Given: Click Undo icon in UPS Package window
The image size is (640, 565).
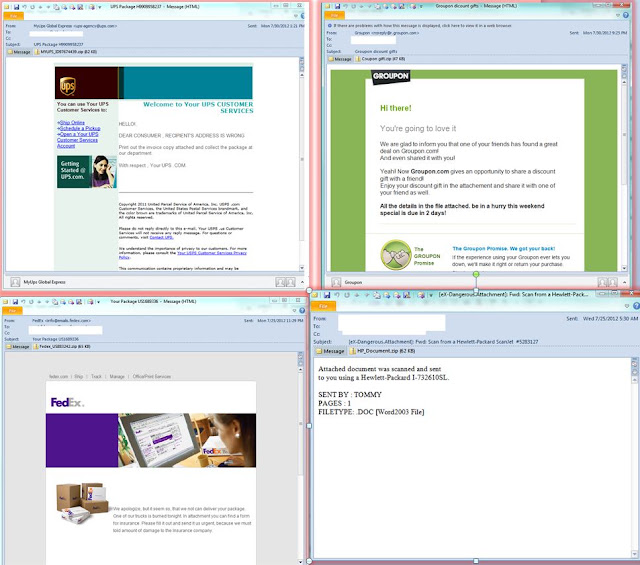Looking at the screenshot, I should [x=24, y=7].
